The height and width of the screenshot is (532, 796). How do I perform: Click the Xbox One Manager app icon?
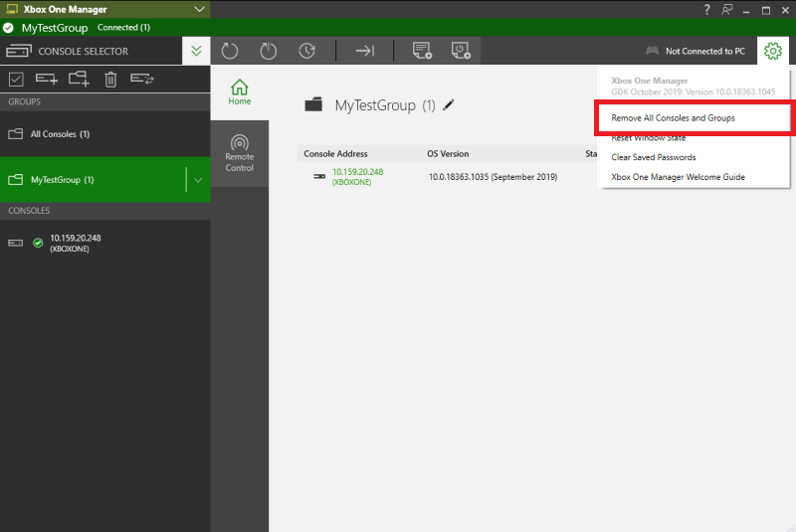pyautogui.click(x=12, y=9)
